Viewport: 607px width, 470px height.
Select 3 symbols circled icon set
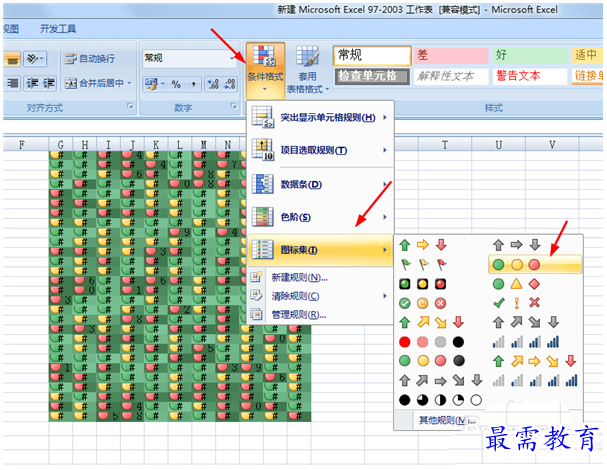[x=423, y=303]
